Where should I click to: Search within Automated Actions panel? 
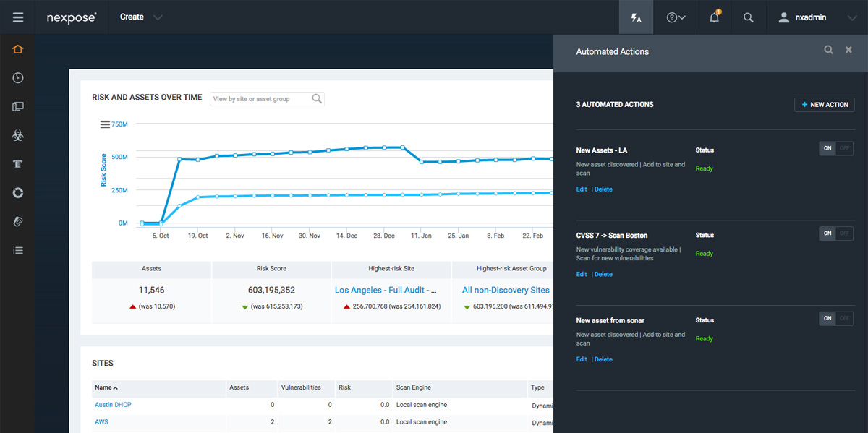coord(829,50)
